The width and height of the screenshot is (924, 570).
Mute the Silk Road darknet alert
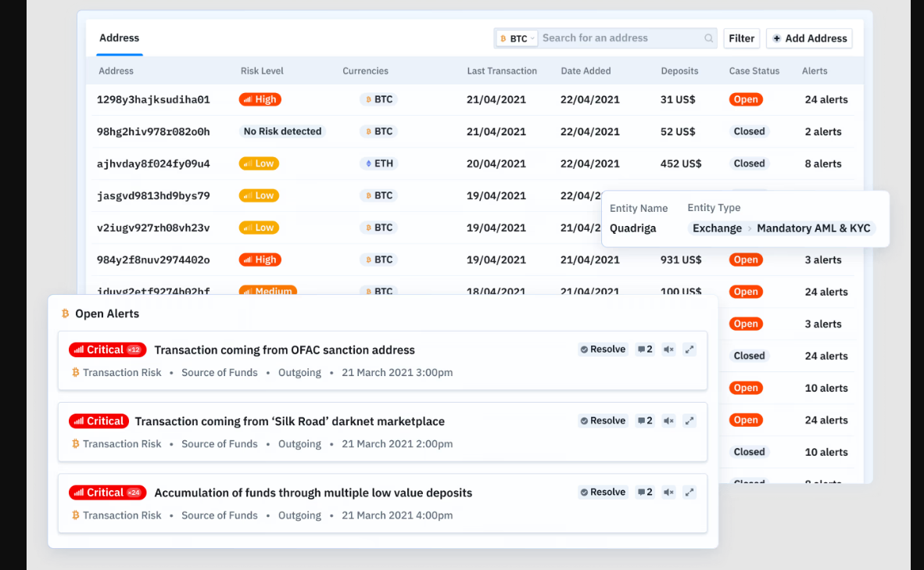pos(668,421)
